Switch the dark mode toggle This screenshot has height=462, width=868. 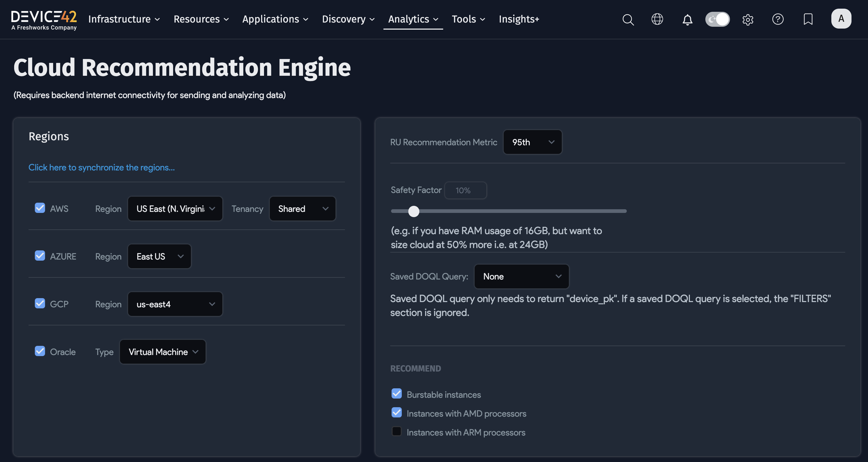pos(717,19)
